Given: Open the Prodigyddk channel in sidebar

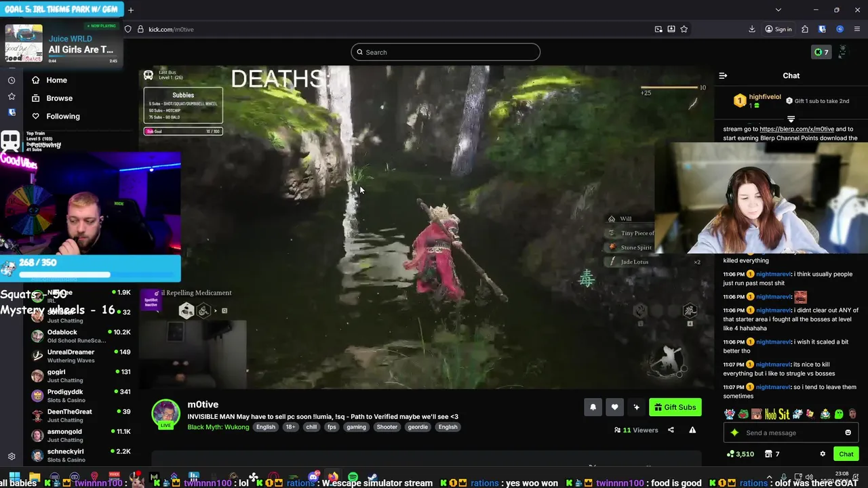Looking at the screenshot, I should tap(80, 396).
